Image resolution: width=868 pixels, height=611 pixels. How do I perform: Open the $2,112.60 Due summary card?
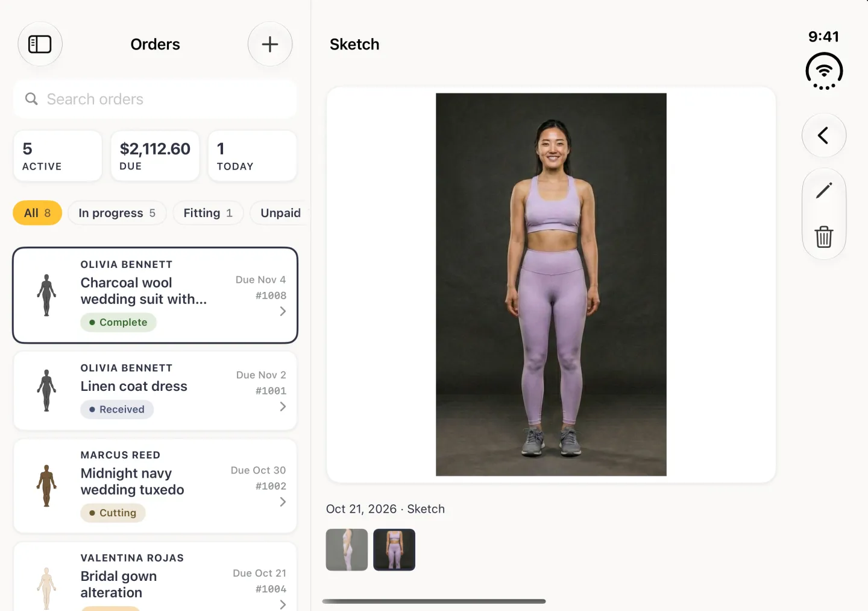[155, 156]
